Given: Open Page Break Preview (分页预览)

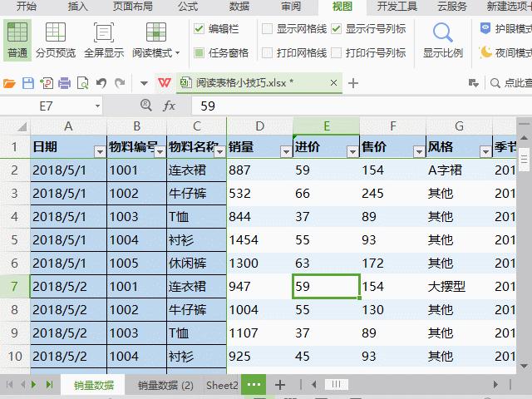Looking at the screenshot, I should 56,40.
